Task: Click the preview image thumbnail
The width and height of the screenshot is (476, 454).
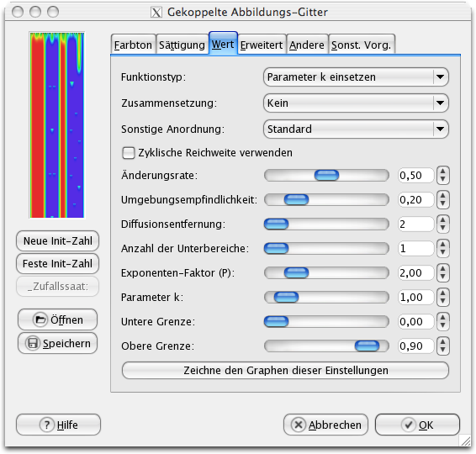Action: click(57, 125)
